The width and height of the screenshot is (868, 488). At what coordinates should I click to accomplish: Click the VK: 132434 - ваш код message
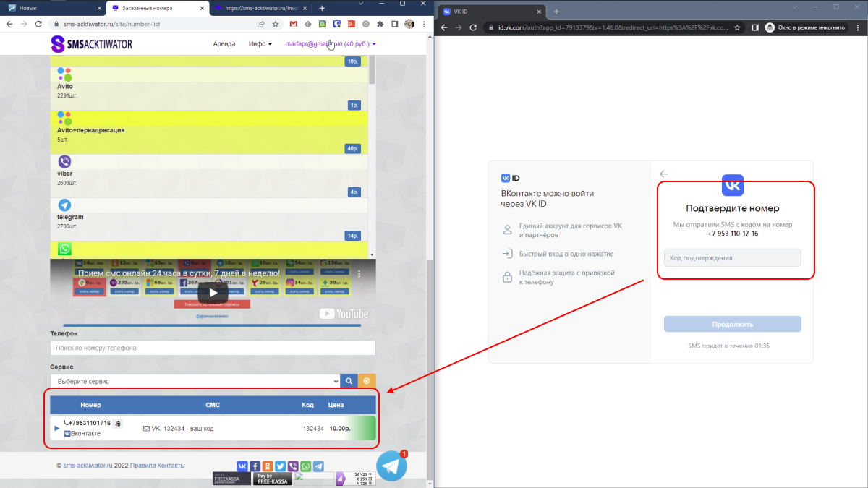(x=178, y=429)
